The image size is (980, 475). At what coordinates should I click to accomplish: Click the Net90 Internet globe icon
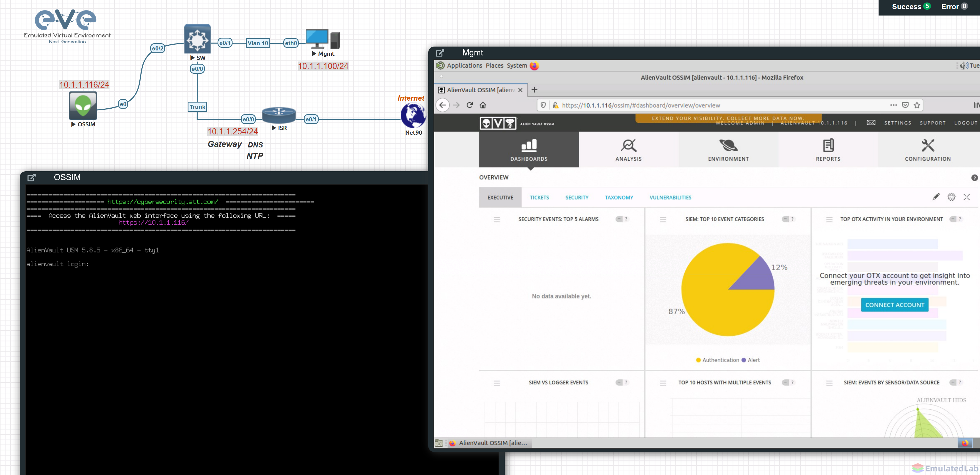(413, 116)
